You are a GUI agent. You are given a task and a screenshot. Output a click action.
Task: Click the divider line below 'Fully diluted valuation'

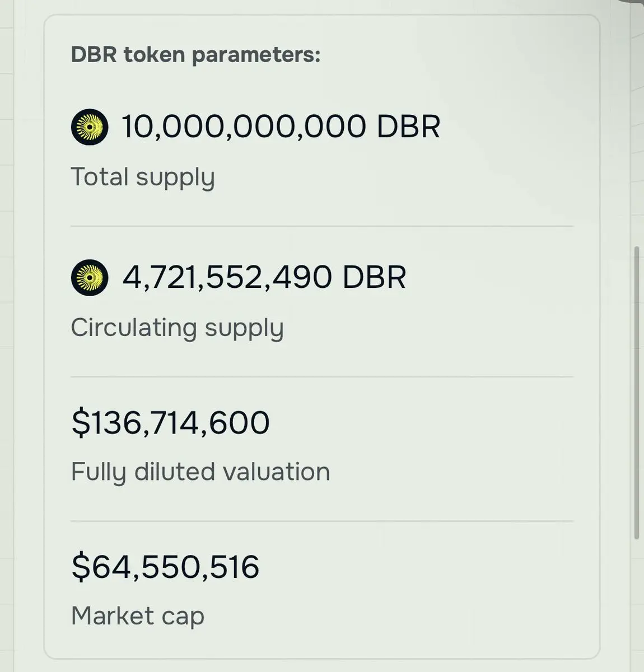tap(322, 521)
